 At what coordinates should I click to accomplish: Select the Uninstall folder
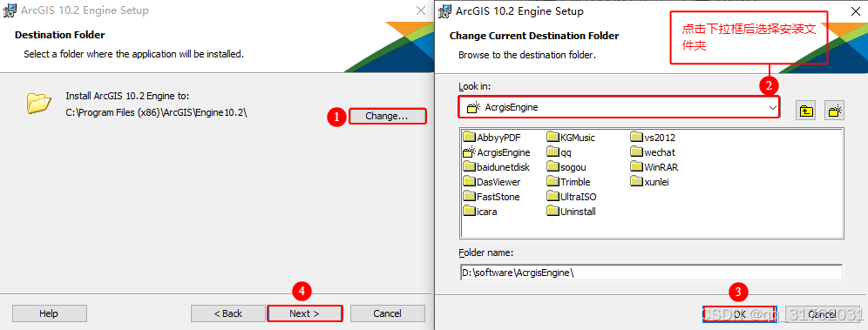pos(572,212)
